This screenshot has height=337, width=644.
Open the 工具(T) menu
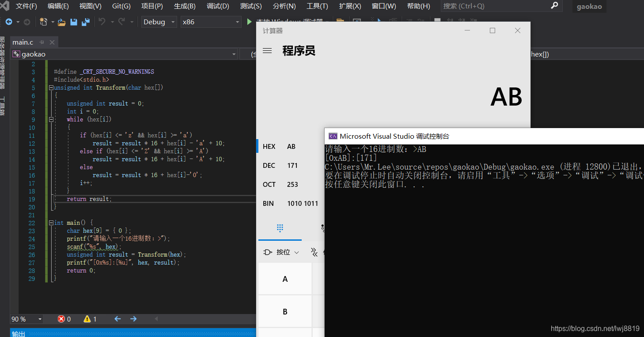click(317, 6)
